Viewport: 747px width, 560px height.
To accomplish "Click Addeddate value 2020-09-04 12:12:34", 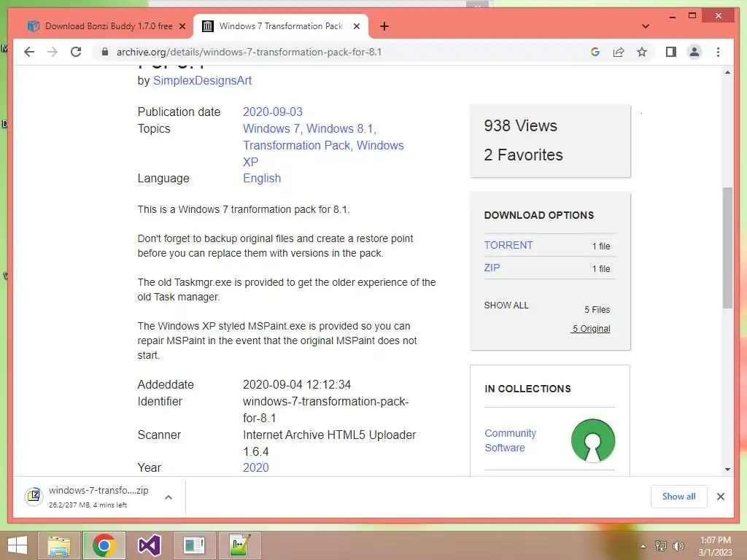I will click(297, 384).
